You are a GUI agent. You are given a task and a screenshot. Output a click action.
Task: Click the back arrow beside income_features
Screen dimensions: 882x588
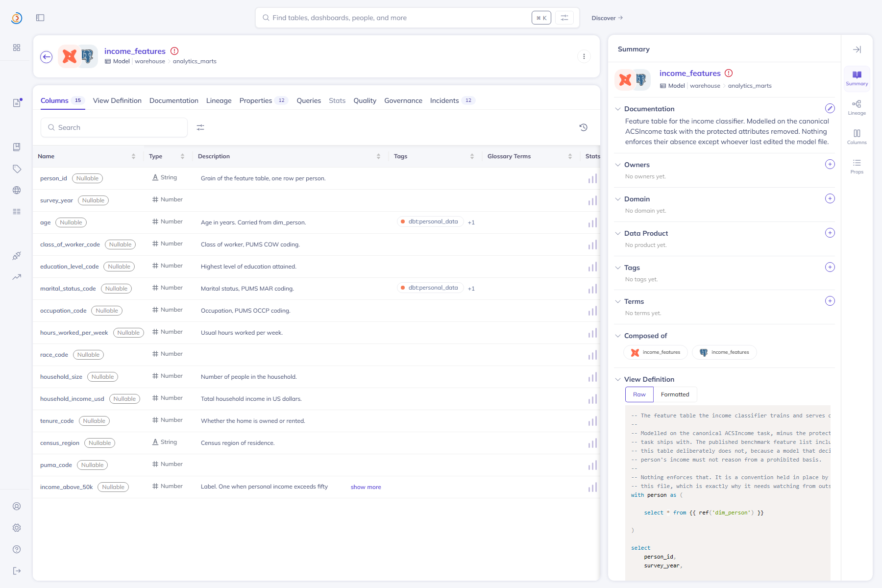(47, 57)
